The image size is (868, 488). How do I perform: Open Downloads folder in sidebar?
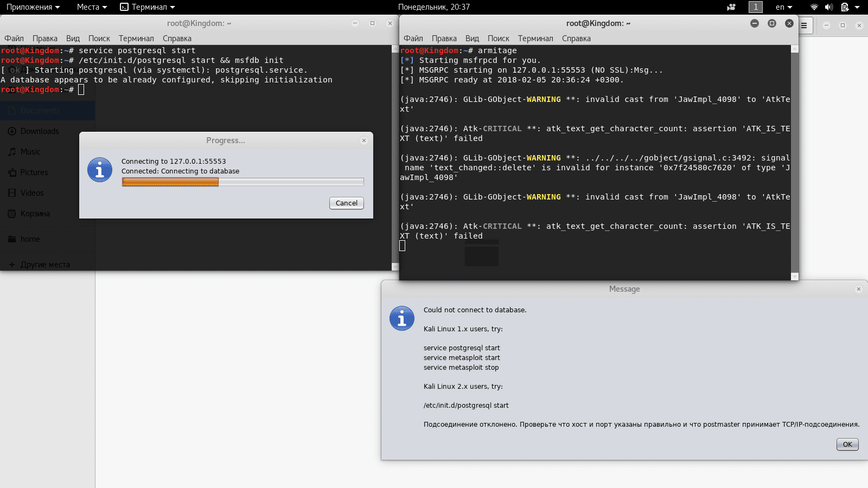(40, 131)
